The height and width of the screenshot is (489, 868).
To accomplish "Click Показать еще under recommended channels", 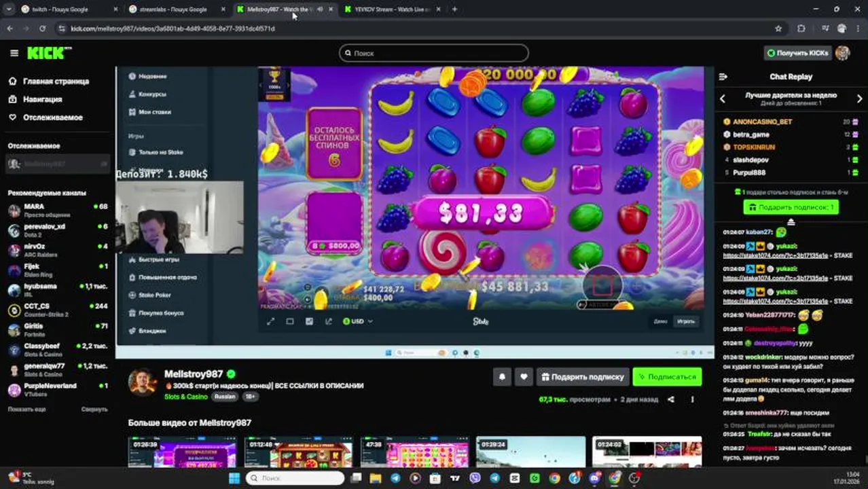I will (26, 410).
